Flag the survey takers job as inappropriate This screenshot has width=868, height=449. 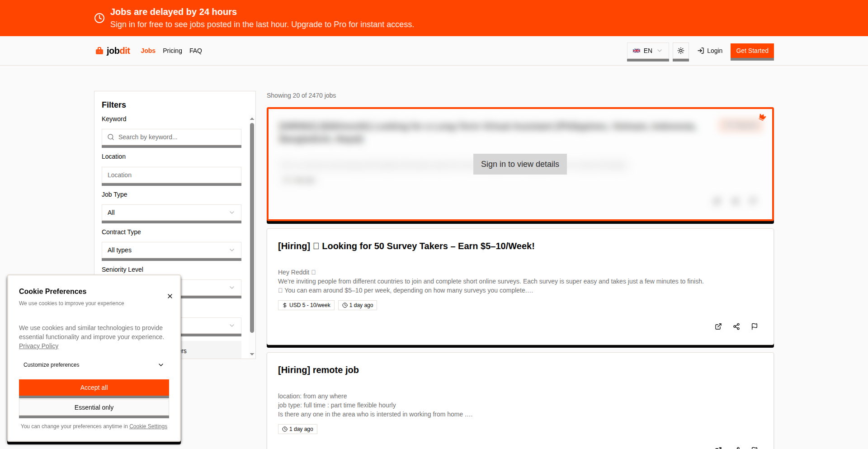754,326
